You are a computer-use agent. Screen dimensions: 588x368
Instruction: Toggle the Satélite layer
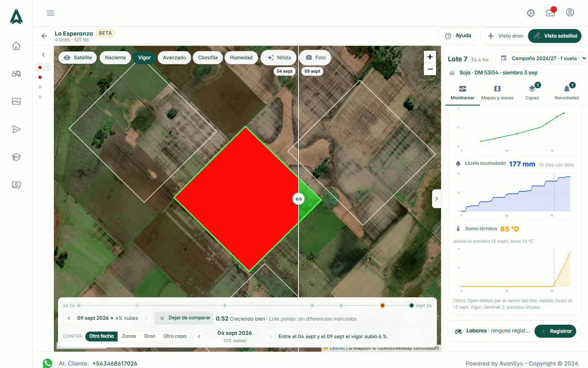tap(78, 57)
